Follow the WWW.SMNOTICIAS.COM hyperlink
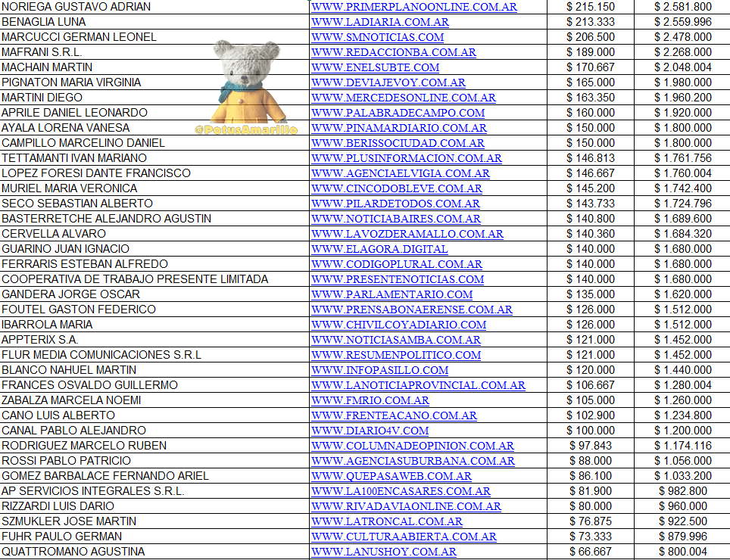 (x=378, y=37)
